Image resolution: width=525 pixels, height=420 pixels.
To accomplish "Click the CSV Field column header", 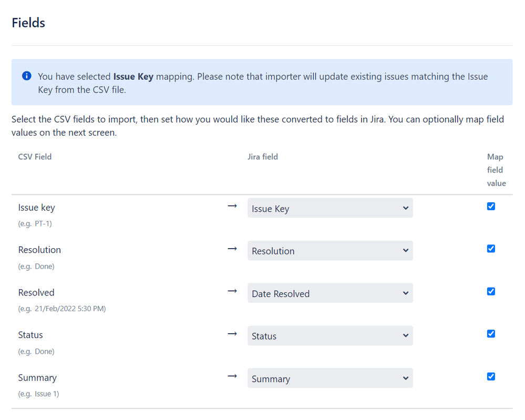I will [35, 157].
